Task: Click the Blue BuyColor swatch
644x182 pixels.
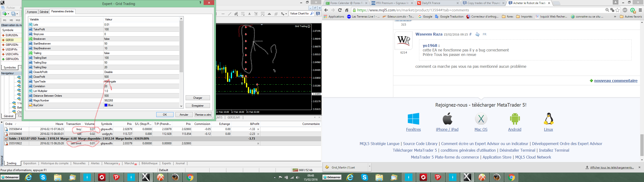Action: point(106,105)
